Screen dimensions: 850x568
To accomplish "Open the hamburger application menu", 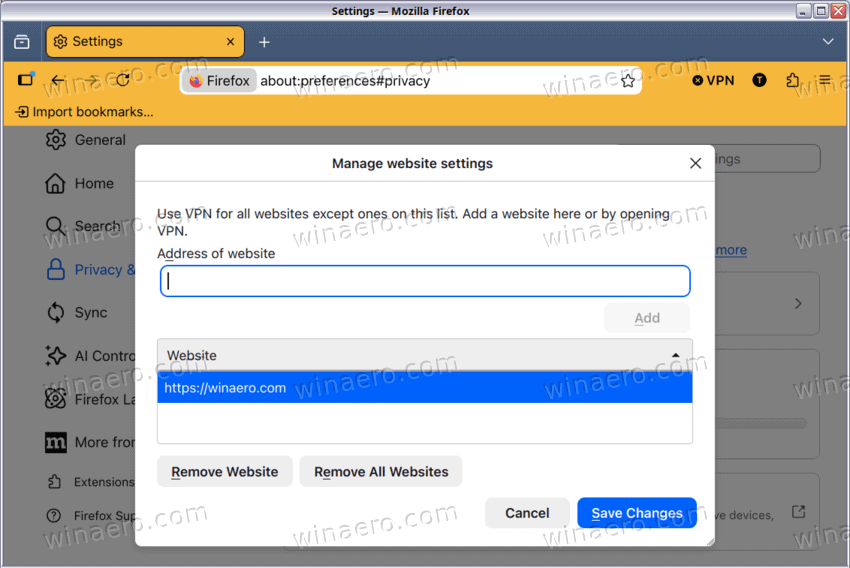I will click(825, 80).
